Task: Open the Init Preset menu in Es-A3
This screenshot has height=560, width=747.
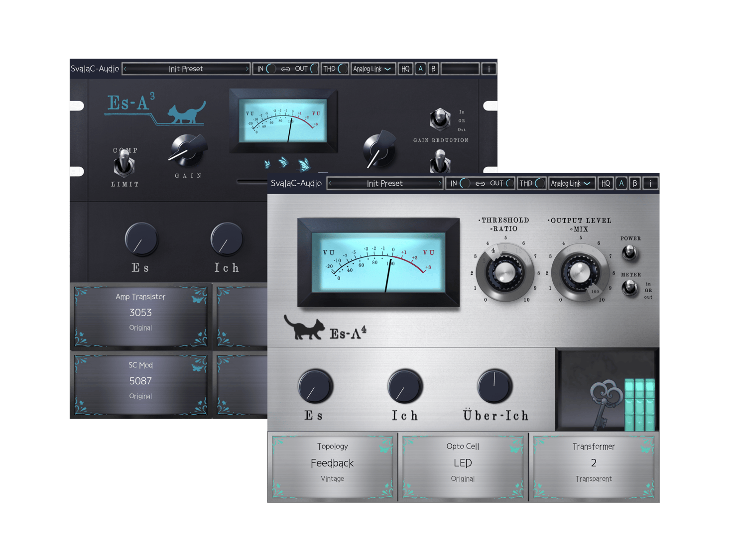Action: tap(186, 69)
